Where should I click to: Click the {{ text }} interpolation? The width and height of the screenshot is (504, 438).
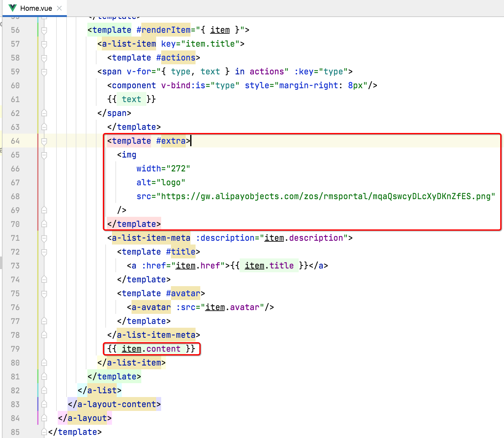(132, 99)
